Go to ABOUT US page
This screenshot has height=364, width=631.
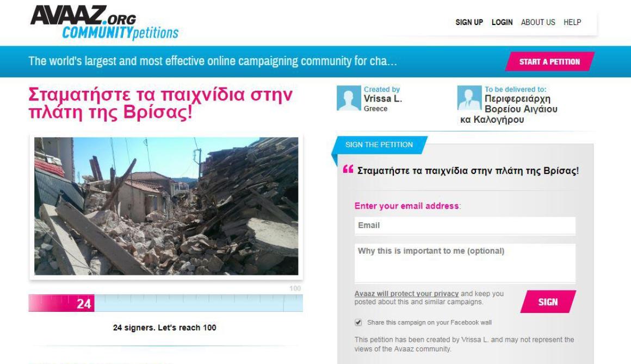537,22
